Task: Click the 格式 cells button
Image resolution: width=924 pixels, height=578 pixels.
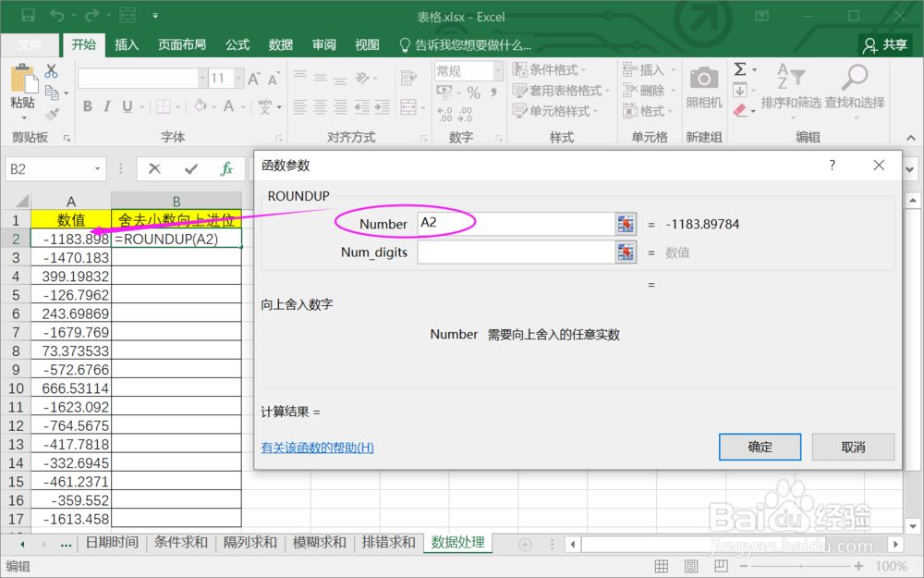Action: pos(647,111)
